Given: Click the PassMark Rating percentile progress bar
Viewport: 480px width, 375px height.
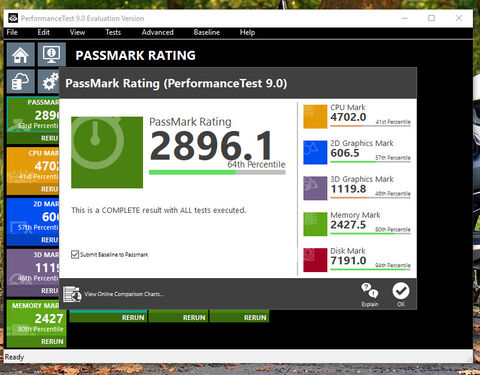Looking at the screenshot, I should pos(217,172).
